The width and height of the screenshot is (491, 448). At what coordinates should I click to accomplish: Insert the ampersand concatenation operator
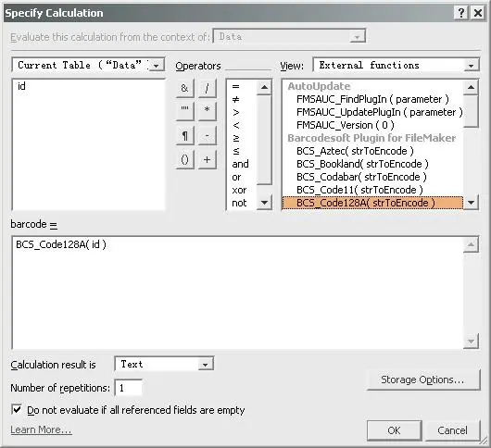[184, 88]
